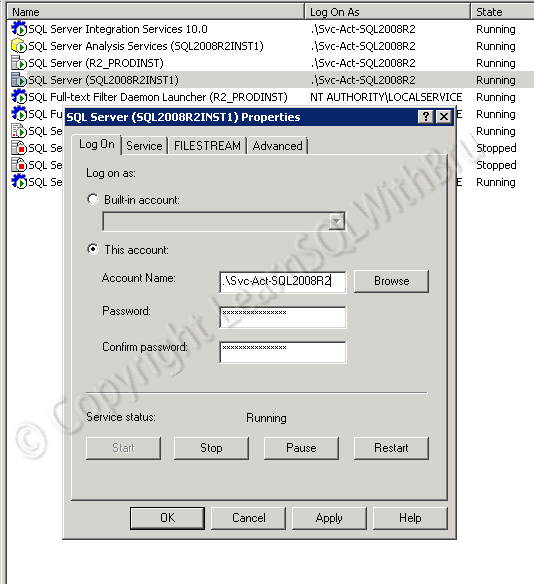
Task: Select SQL Full-text Filter Daemon Launcher (R2_PRODINST) row
Action: point(270,97)
